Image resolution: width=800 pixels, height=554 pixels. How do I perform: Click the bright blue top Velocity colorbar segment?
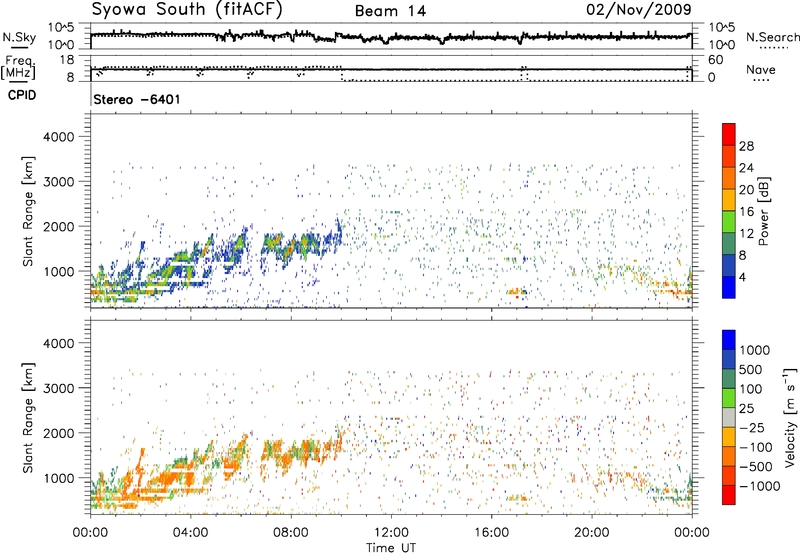click(x=729, y=340)
